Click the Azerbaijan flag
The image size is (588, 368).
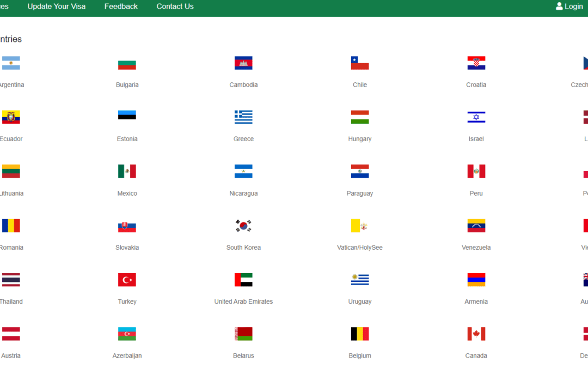coord(127,334)
